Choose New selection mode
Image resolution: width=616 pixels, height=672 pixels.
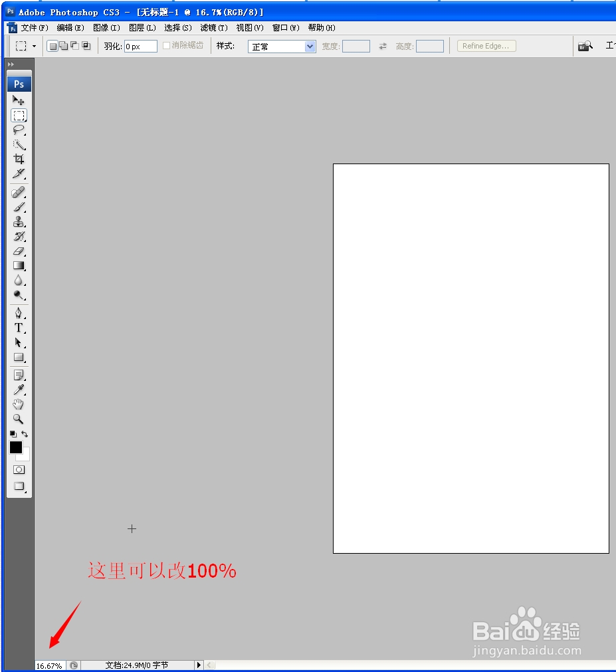[52, 47]
